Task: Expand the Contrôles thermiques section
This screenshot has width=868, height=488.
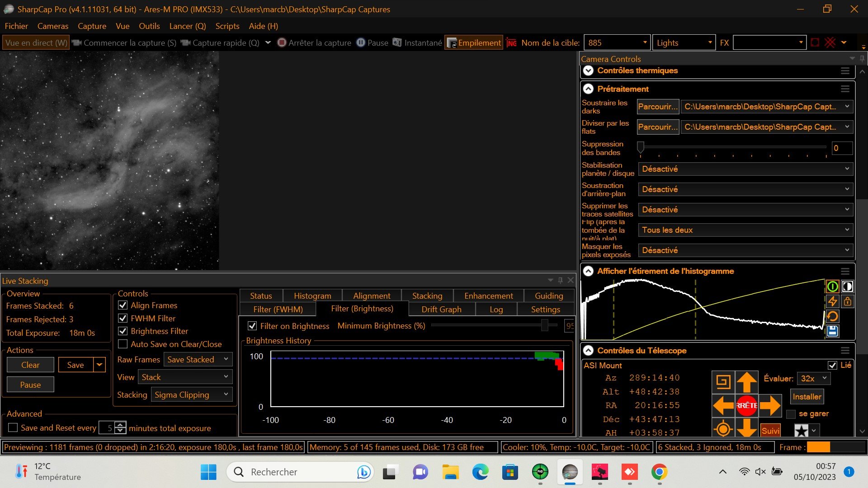Action: point(588,71)
